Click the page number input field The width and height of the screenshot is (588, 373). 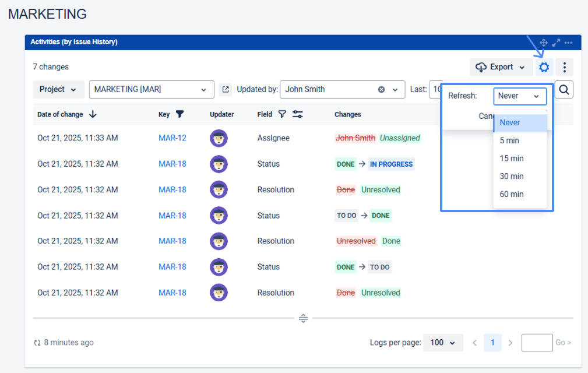point(537,343)
